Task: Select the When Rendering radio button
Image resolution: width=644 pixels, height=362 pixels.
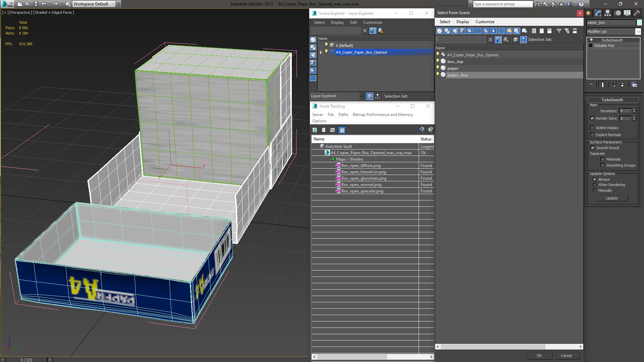Action: tap(594, 185)
